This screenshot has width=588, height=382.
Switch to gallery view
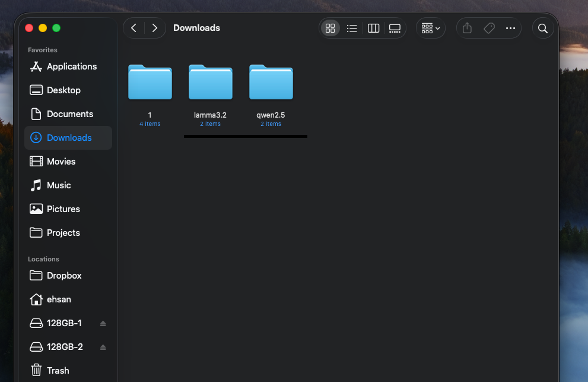(x=395, y=28)
